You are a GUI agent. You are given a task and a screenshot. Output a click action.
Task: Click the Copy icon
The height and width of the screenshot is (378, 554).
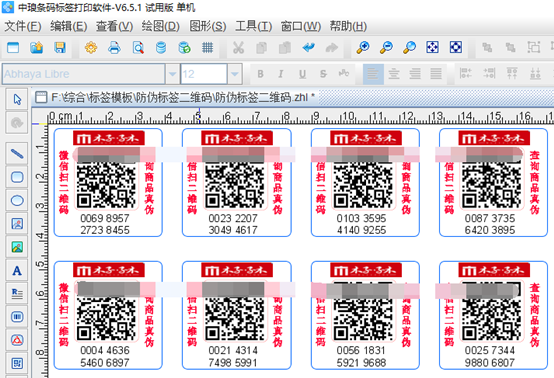click(262, 47)
